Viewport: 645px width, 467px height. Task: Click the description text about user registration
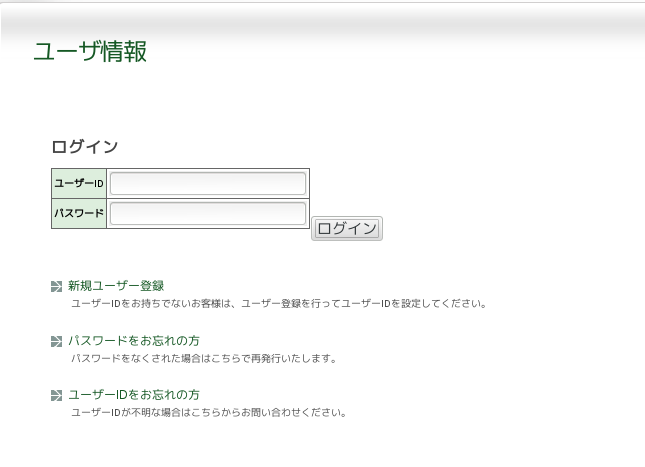coord(278,304)
